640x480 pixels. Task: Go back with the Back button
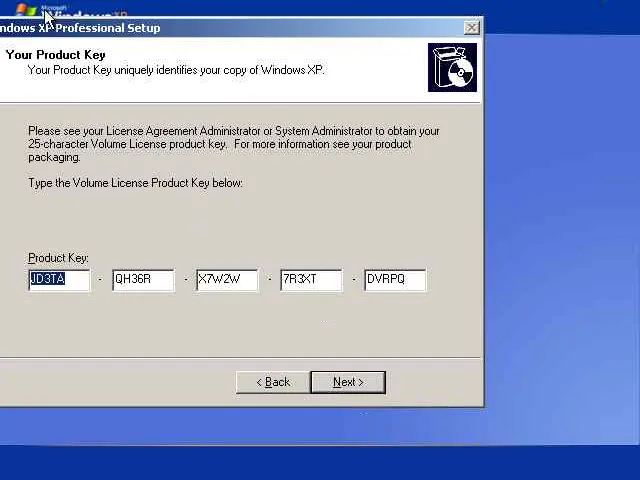click(273, 382)
